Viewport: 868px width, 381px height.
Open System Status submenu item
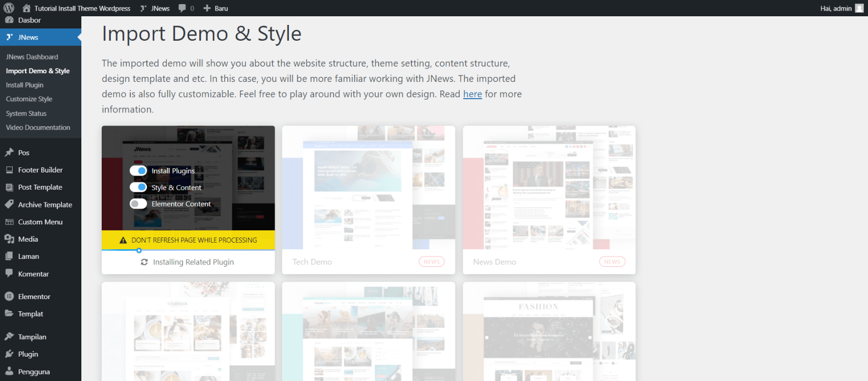[26, 113]
